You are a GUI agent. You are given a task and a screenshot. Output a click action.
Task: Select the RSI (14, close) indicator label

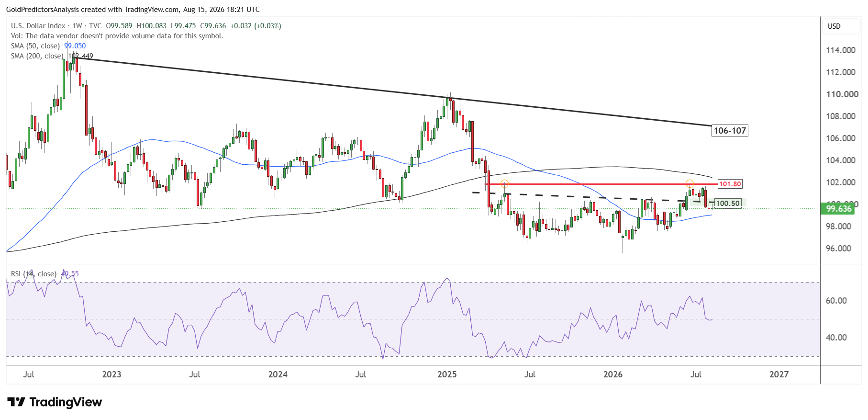(34, 274)
